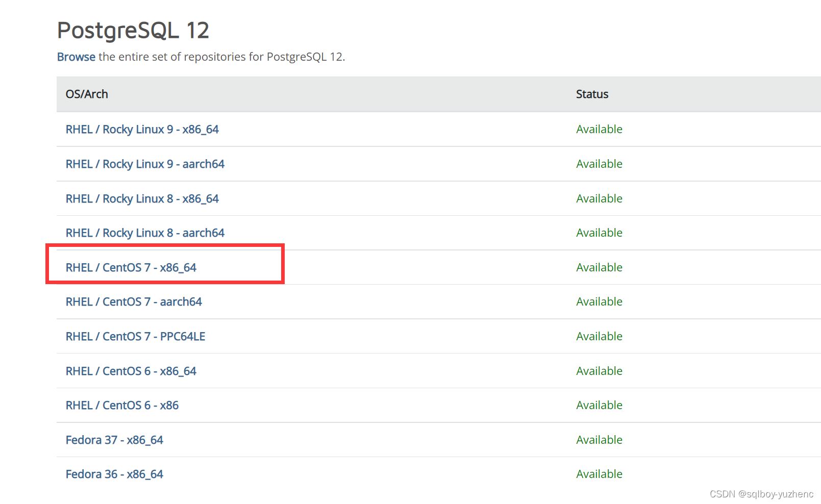The height and width of the screenshot is (504, 821).
Task: Click Available status for CentOS 7 x86_64
Action: (x=599, y=268)
